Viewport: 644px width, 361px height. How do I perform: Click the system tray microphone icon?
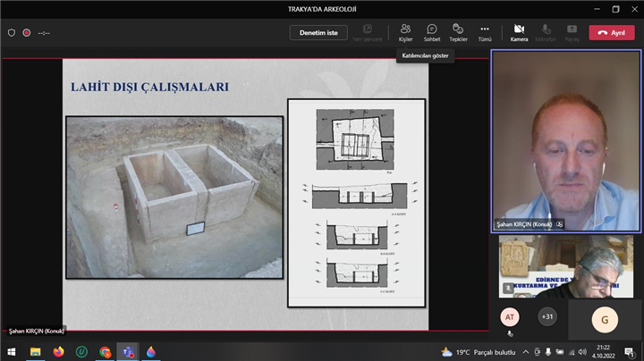(548, 352)
